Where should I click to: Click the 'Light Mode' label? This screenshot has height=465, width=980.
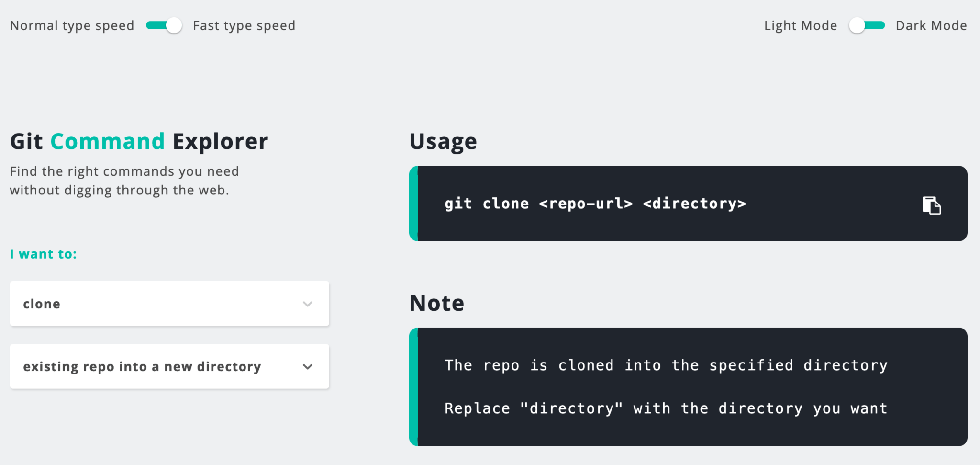800,25
